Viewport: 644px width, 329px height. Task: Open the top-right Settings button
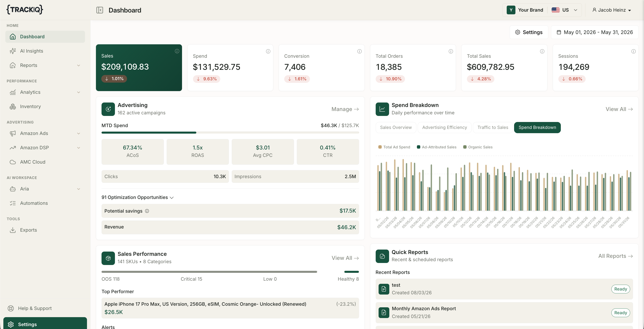tap(529, 32)
